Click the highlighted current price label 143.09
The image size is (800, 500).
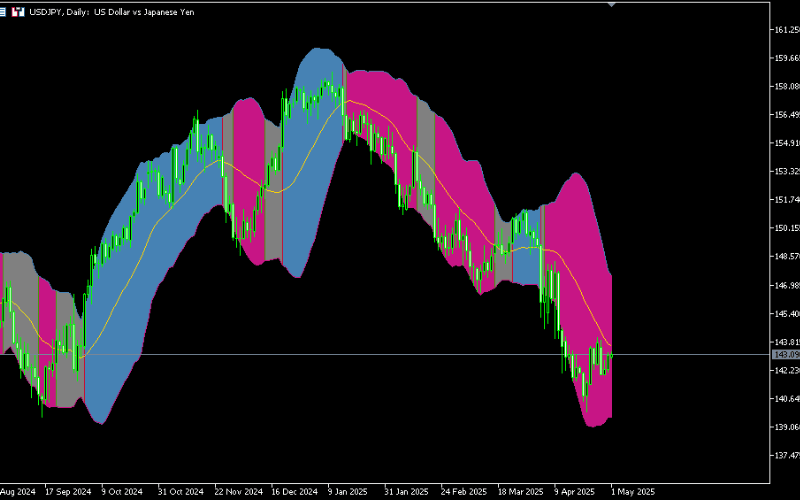(x=786, y=355)
